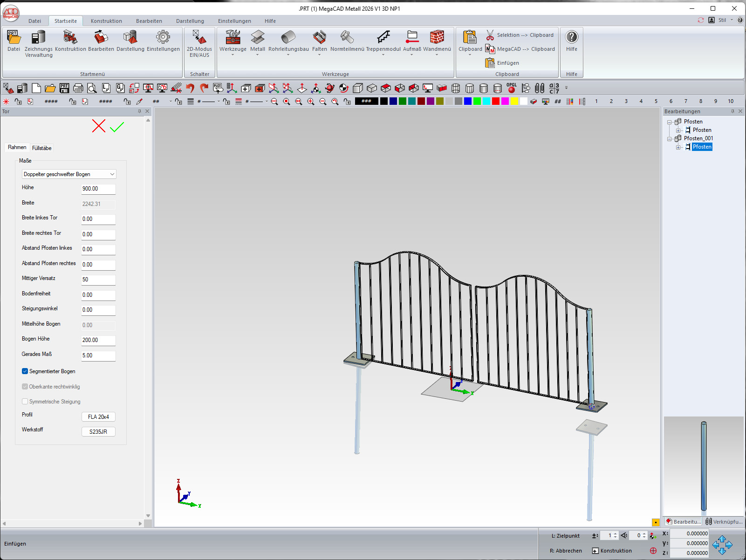This screenshot has width=746, height=560.
Task: Open the Konstruktion ribbon tab
Action: click(106, 21)
